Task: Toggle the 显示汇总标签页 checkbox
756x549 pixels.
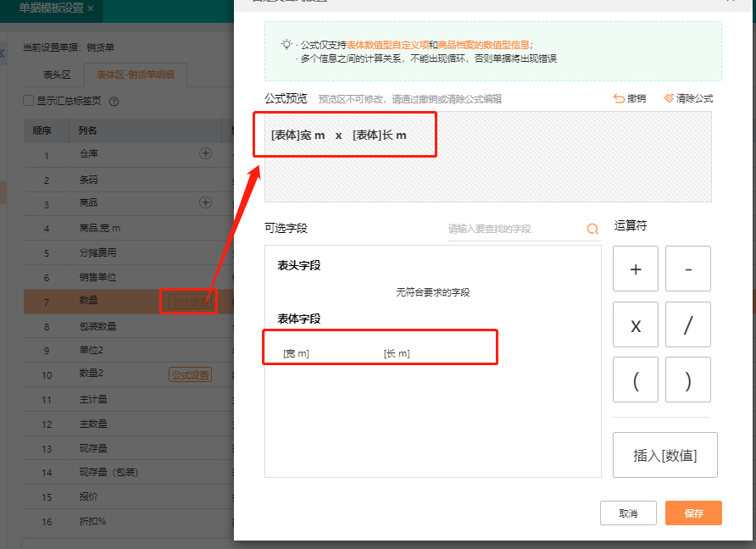Action: [29, 100]
